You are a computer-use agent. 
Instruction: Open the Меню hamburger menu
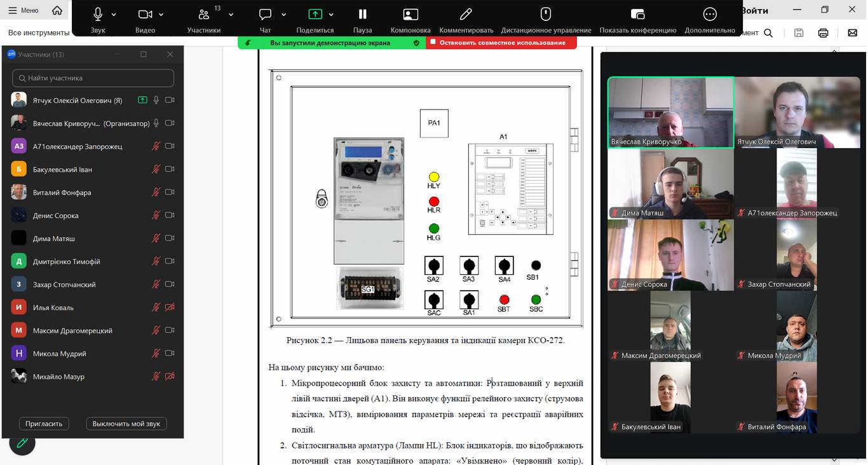coord(24,10)
